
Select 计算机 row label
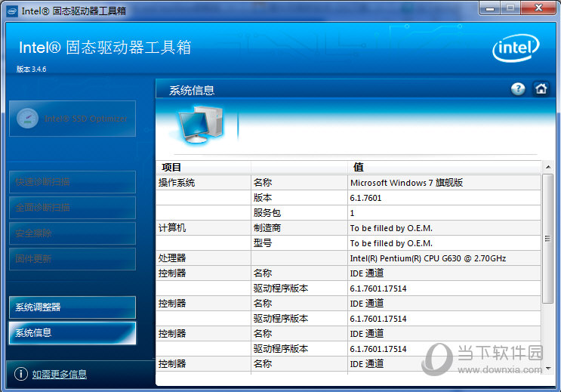click(172, 227)
